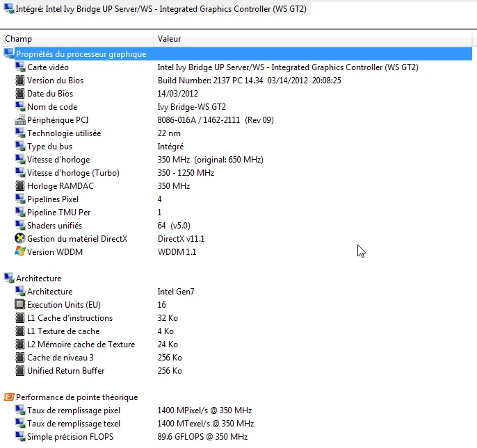
Task: Click the chip icon beside L2 Mémoire cache de Texture
Action: pyautogui.click(x=20, y=344)
